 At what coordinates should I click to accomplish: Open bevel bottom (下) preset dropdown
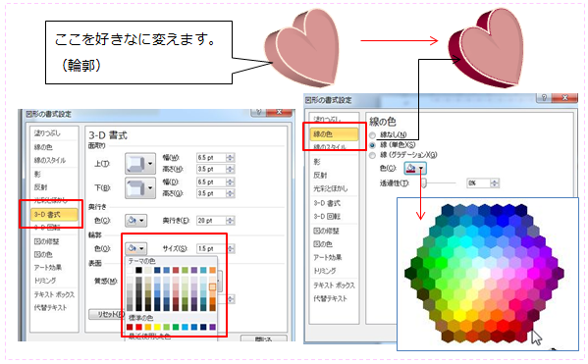pos(139,187)
